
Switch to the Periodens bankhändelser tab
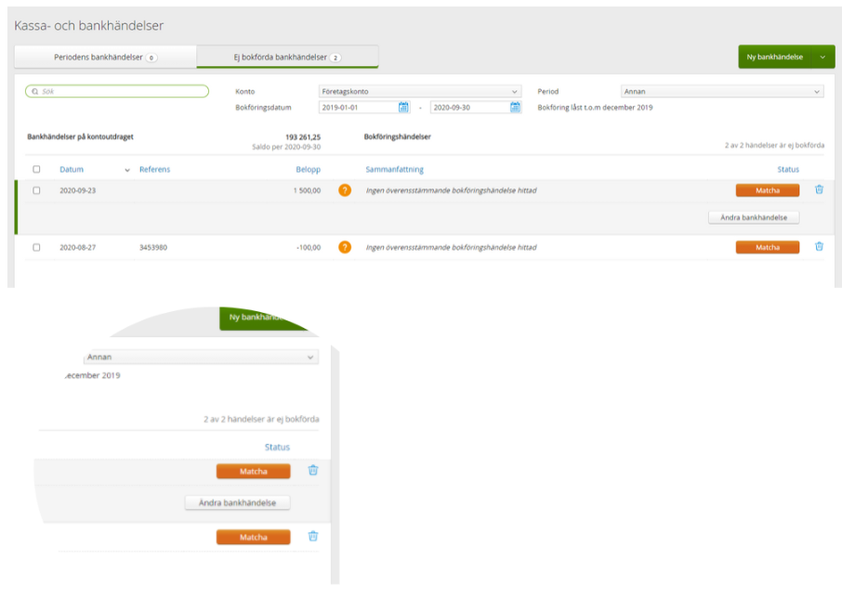point(105,58)
